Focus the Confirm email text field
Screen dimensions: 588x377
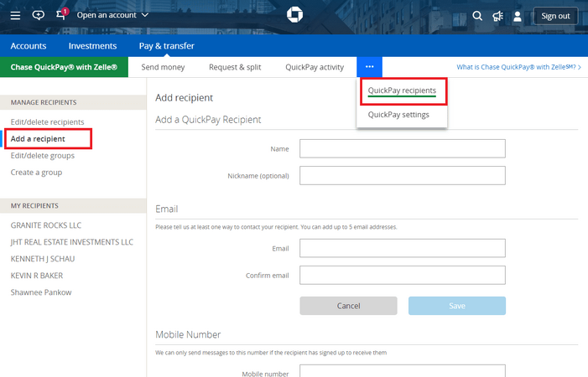pos(402,275)
